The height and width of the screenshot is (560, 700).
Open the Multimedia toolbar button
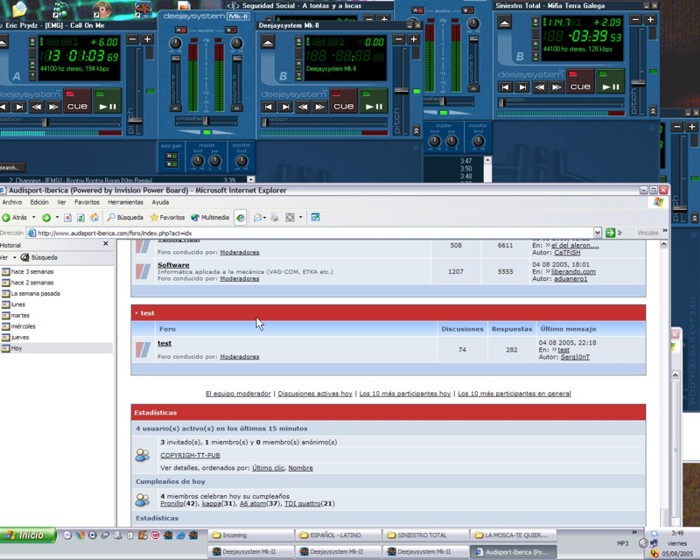[x=210, y=217]
